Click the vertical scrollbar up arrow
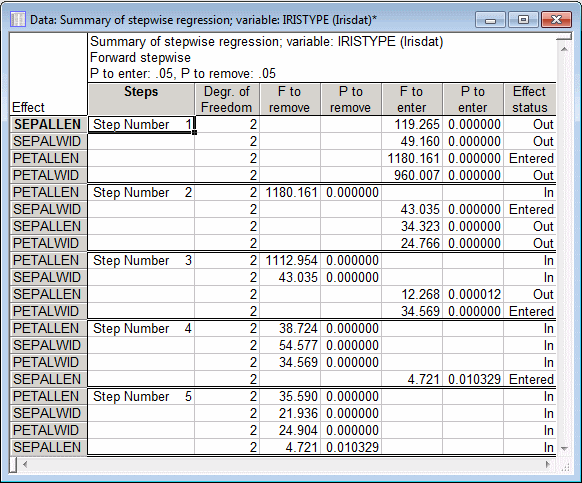Image resolution: width=582 pixels, height=483 pixels. 564,49
